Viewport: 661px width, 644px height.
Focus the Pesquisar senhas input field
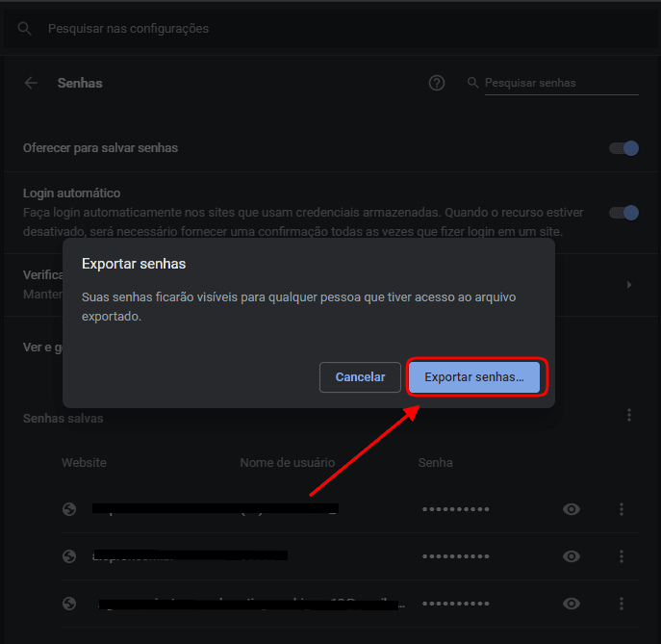point(562,83)
